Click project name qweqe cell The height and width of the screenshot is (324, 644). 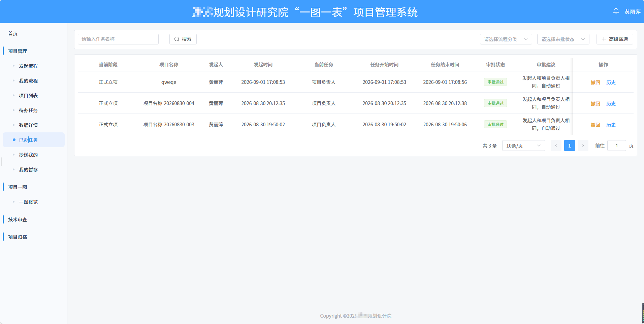[x=169, y=82]
